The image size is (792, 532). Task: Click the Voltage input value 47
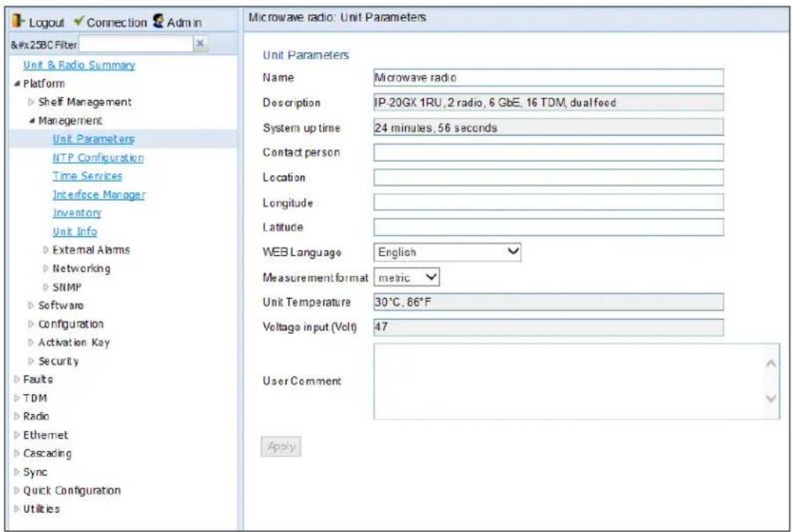[549, 327]
